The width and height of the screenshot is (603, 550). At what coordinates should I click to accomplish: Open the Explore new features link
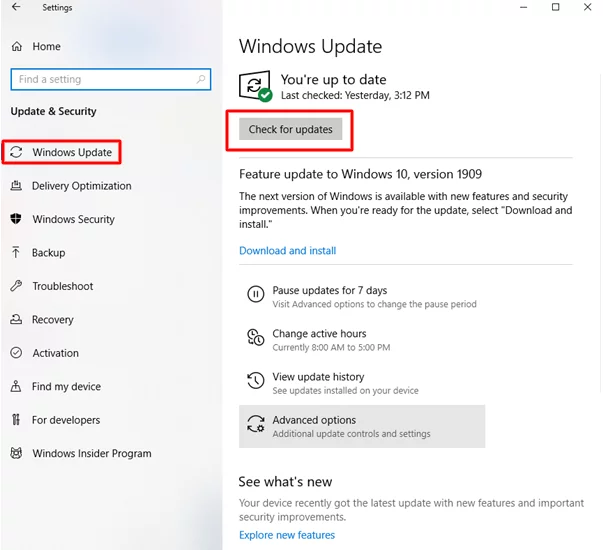click(287, 535)
